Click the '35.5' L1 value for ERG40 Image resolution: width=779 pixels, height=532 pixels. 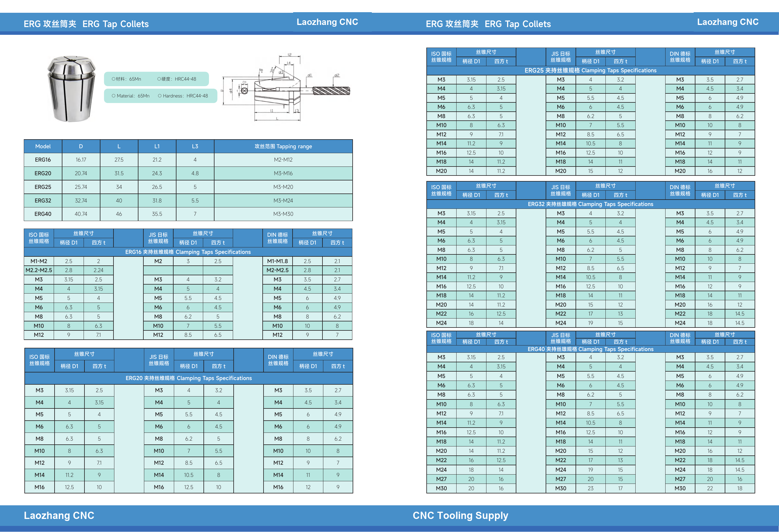click(157, 214)
